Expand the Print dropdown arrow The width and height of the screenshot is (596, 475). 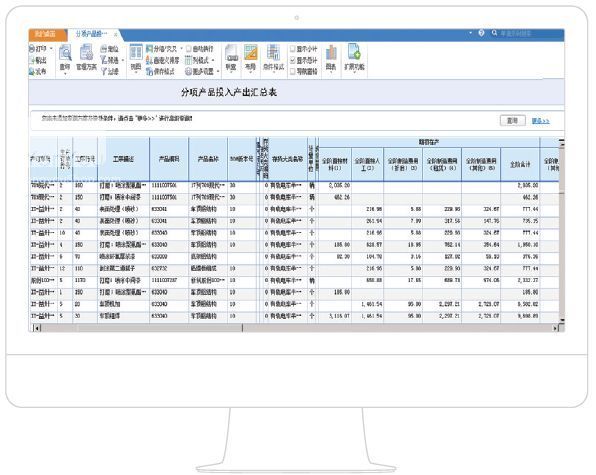[x=51, y=49]
